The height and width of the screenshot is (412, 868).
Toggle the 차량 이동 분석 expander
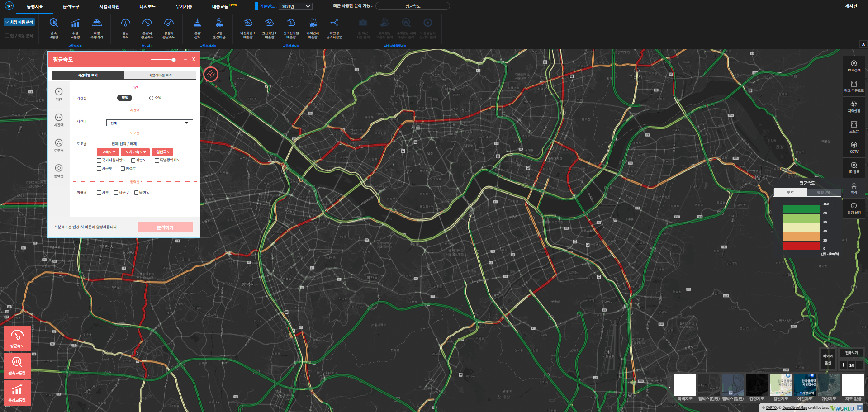(19, 22)
